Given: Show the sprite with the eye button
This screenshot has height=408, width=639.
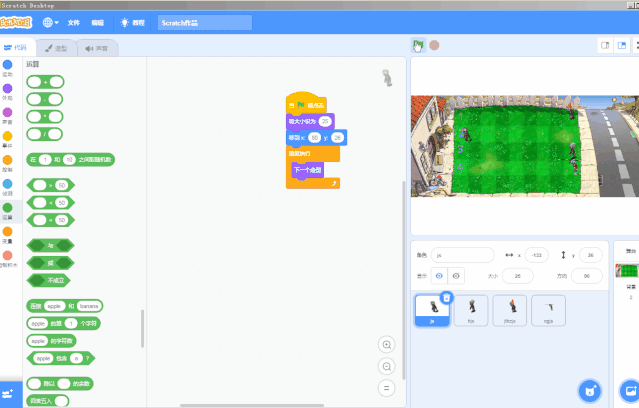Looking at the screenshot, I should click(439, 276).
